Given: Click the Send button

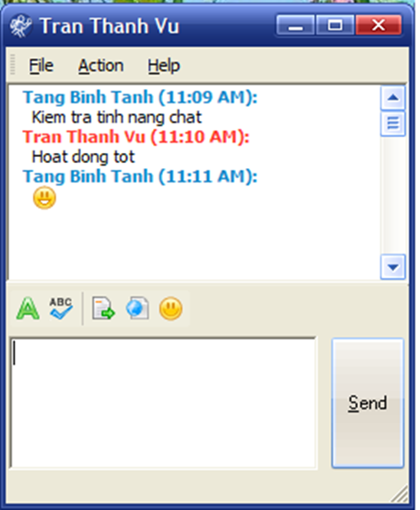Looking at the screenshot, I should tap(368, 403).
